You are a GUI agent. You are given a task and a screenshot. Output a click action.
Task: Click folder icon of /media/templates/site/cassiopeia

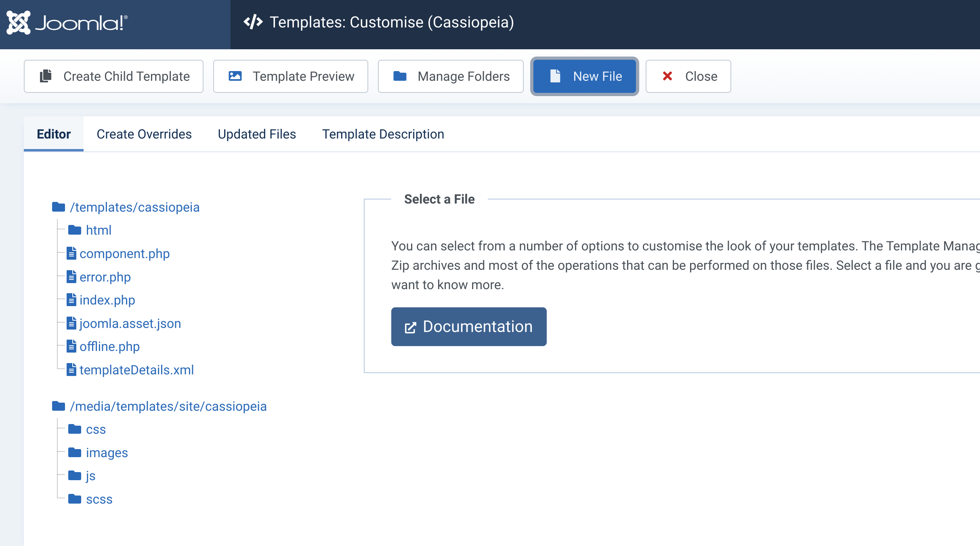point(59,406)
